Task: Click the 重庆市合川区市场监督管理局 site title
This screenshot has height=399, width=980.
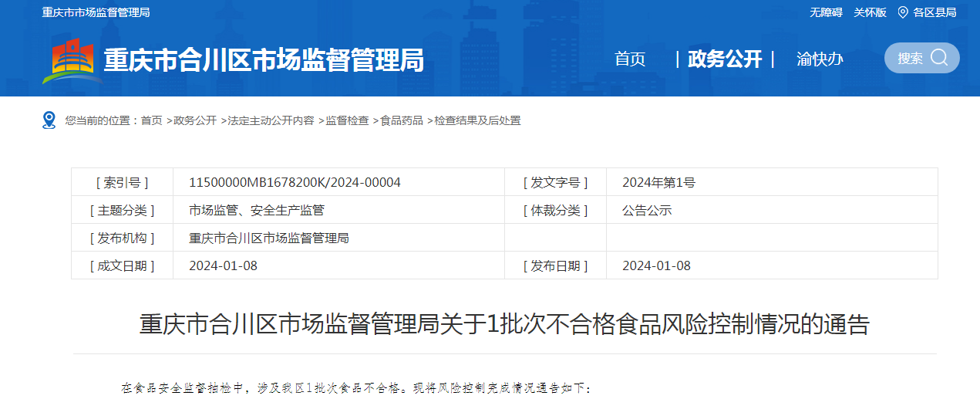Action: click(264, 60)
